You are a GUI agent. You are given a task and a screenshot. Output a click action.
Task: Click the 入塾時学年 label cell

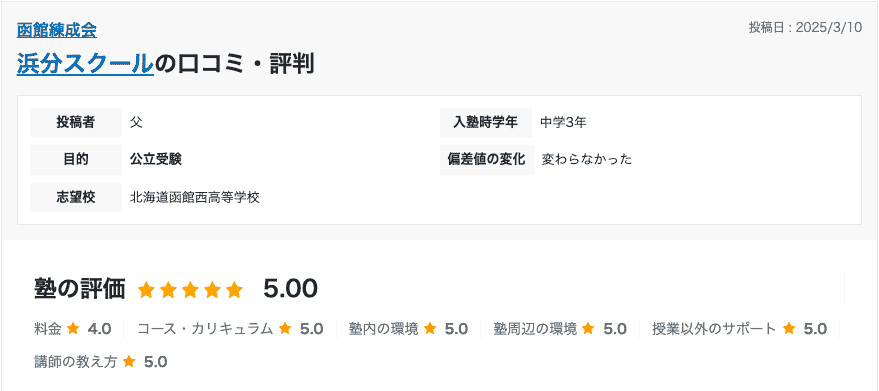[x=486, y=122]
